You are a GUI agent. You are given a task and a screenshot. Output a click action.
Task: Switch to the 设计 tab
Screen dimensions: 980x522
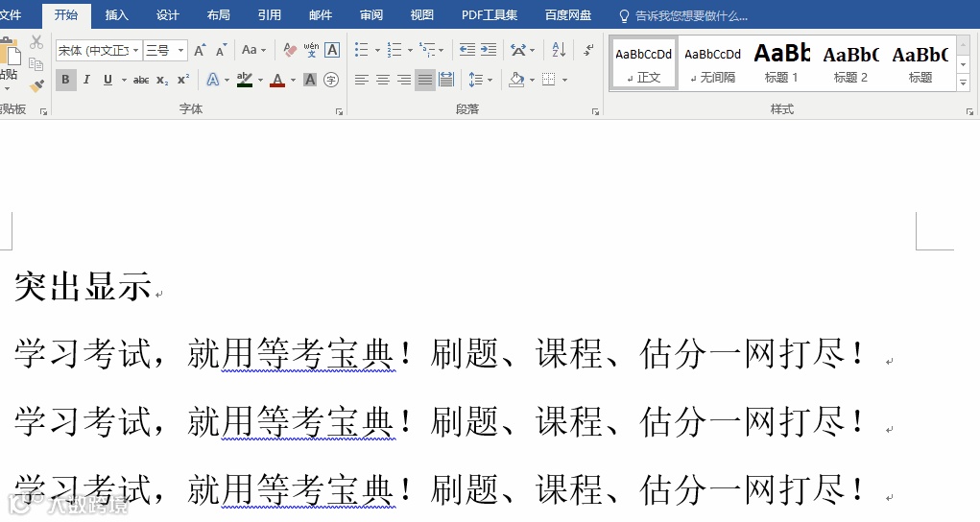(168, 15)
